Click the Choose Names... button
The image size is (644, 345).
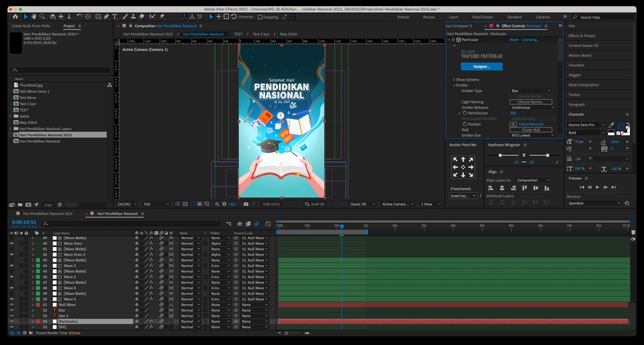point(531,102)
